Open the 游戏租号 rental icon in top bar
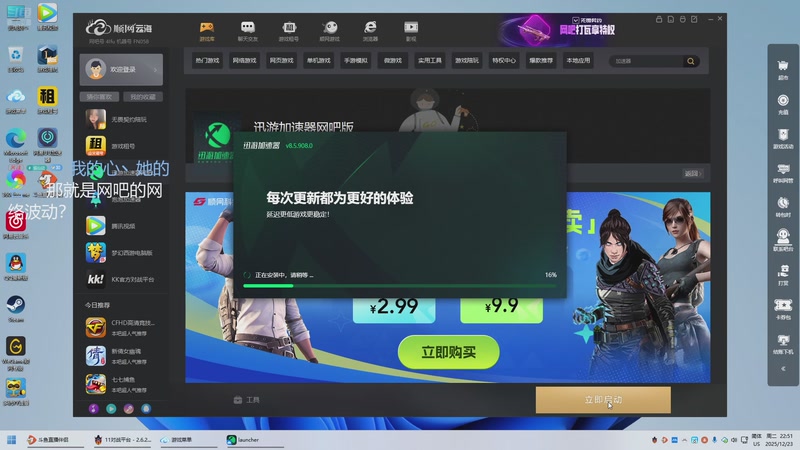Viewport: 800px width, 450px height. click(x=289, y=31)
